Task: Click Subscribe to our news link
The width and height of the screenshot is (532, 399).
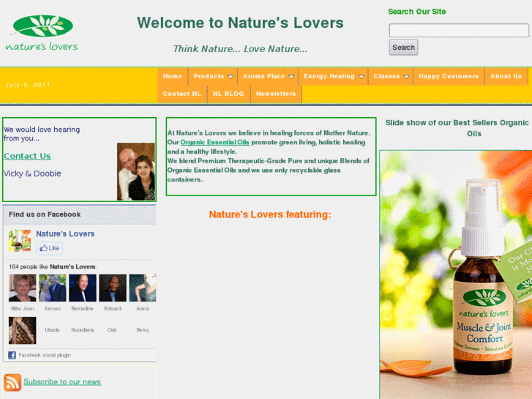Action: click(x=62, y=382)
